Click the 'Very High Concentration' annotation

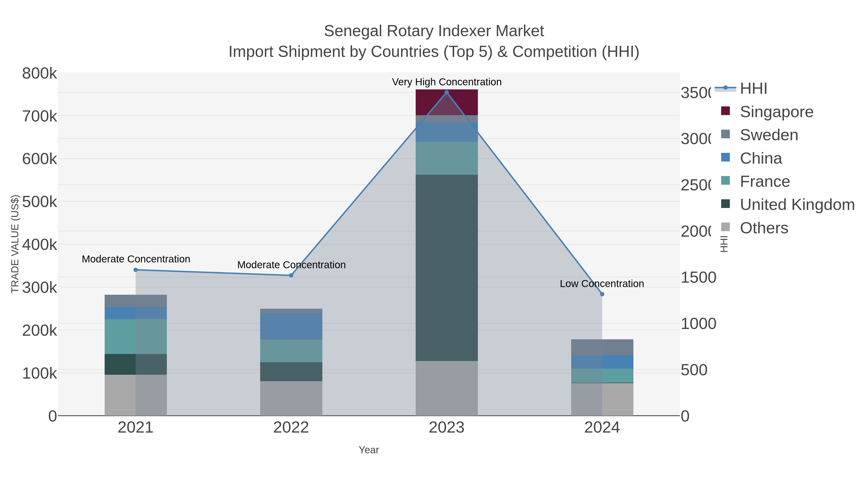tap(447, 82)
